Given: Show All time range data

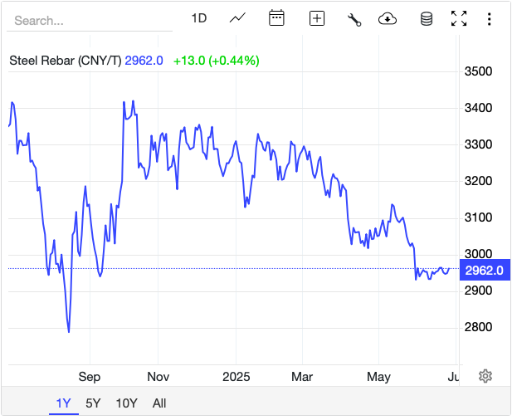Looking at the screenshot, I should coord(159,403).
